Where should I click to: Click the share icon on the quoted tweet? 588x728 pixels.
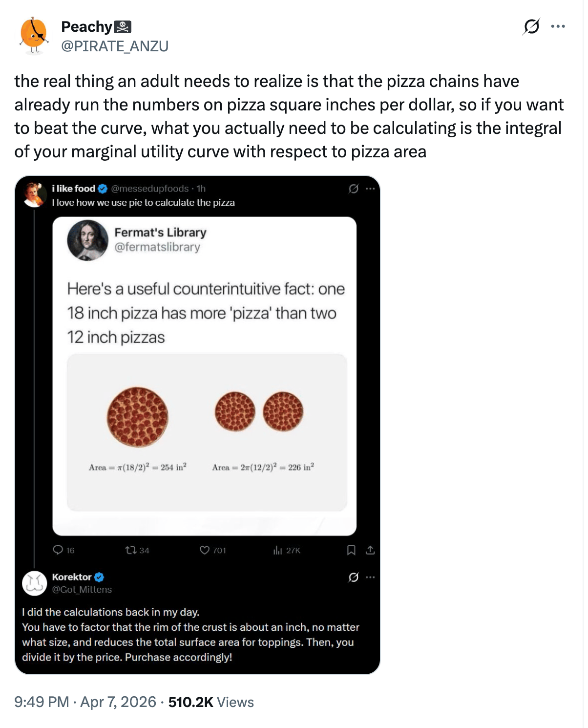click(370, 550)
